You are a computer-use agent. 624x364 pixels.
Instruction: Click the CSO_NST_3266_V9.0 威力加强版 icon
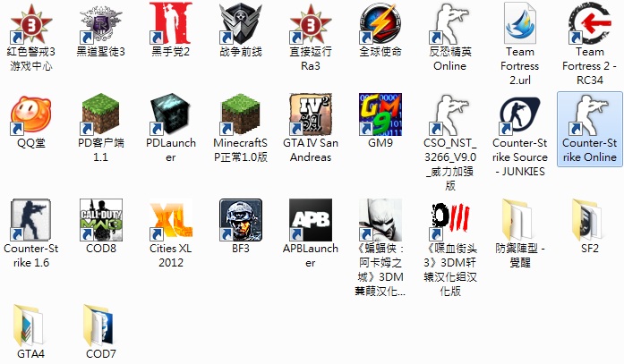[x=450, y=114]
